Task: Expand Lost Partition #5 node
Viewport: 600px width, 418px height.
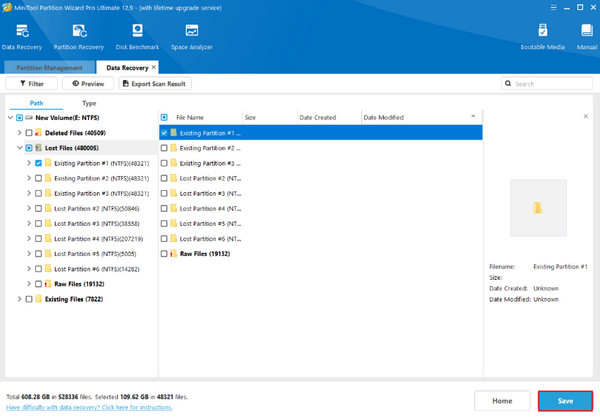Action: (x=29, y=254)
